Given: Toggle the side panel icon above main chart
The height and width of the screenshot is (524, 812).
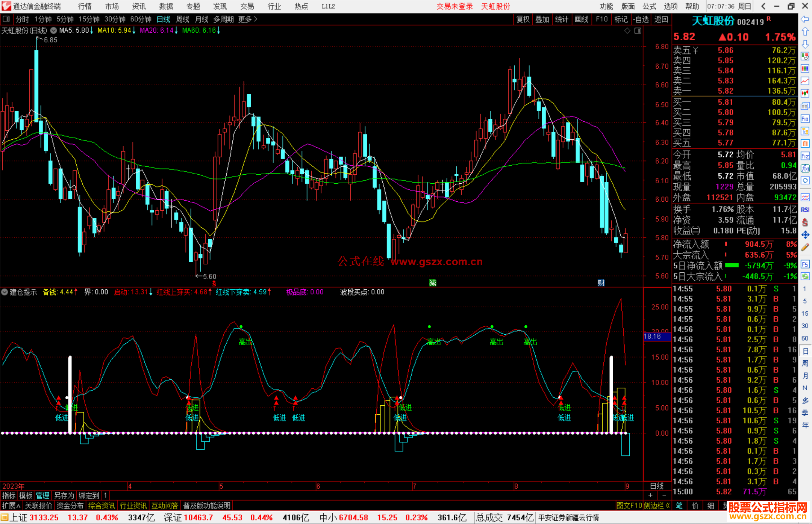Looking at the screenshot, I should [x=638, y=31].
